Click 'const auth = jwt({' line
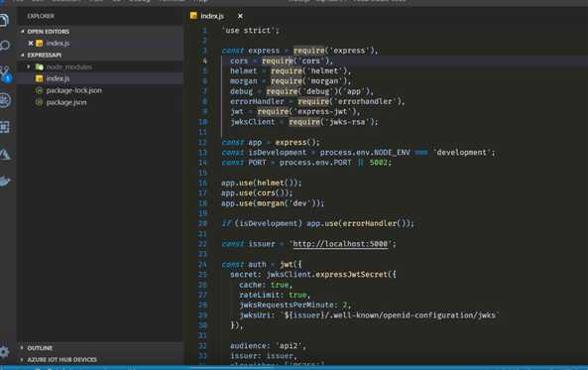Image resolution: width=588 pixels, height=370 pixels. coord(262,265)
